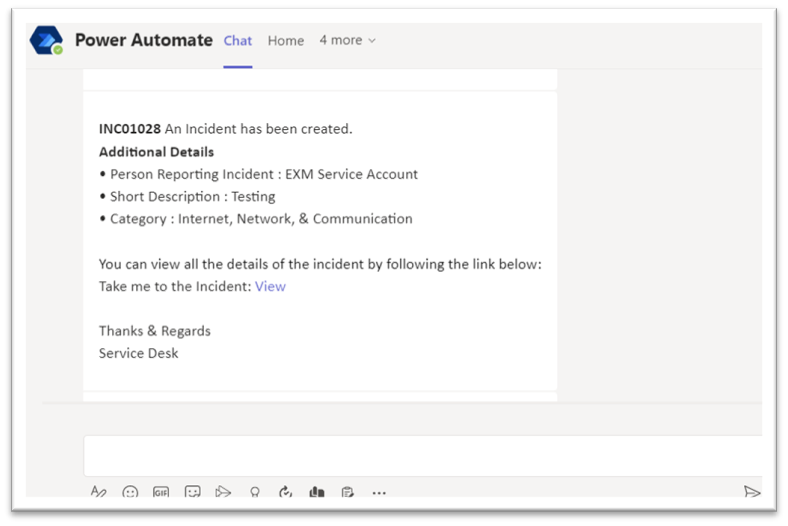Viewport: 788px width, 526px height.
Task: Open the Praise badge icon
Action: 255,492
